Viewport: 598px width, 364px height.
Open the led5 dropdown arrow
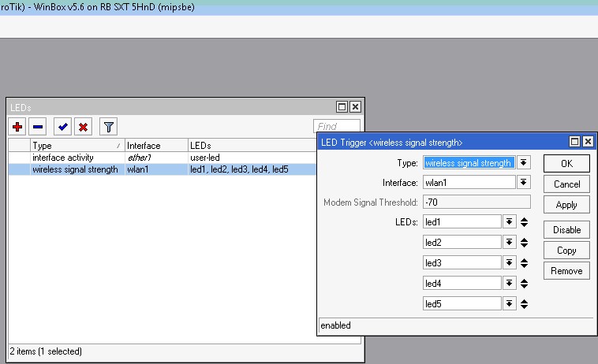pos(509,304)
